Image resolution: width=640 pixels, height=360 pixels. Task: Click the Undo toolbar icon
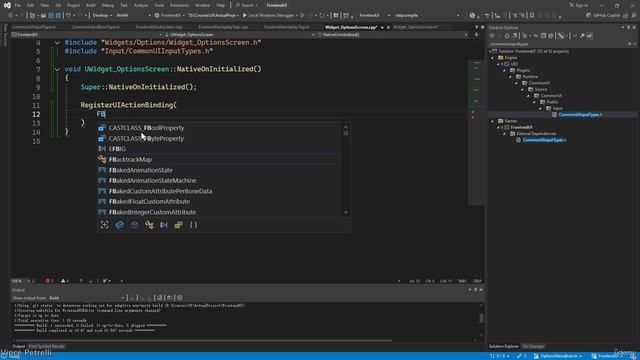(x=68, y=15)
